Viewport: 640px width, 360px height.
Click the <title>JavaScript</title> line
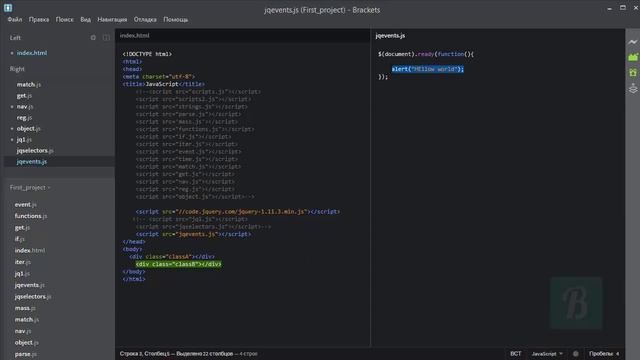[x=164, y=84]
